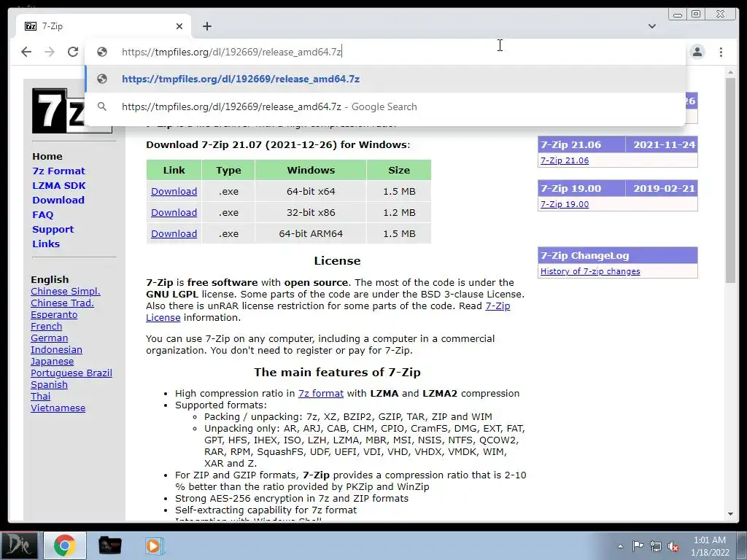Image resolution: width=747 pixels, height=560 pixels.
Task: Switch language to Chinese Simpl.
Action: (x=65, y=292)
